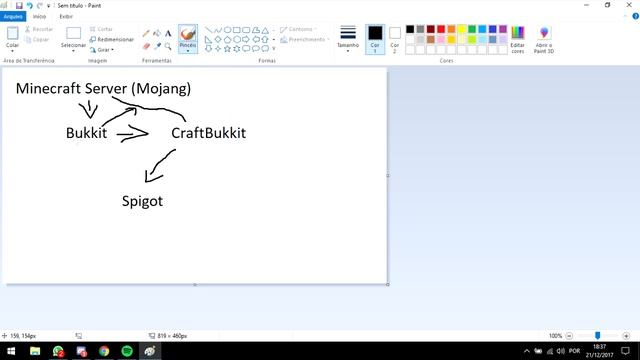Open Editar cores color editor
Screen dimensions: 640x360
point(518,40)
